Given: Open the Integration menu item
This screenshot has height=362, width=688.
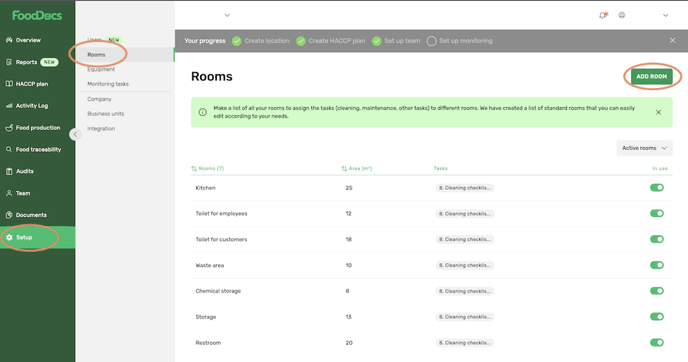Looking at the screenshot, I should point(101,129).
